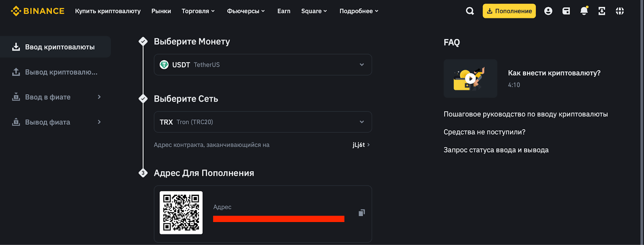Click the Binance logo

pyautogui.click(x=37, y=11)
